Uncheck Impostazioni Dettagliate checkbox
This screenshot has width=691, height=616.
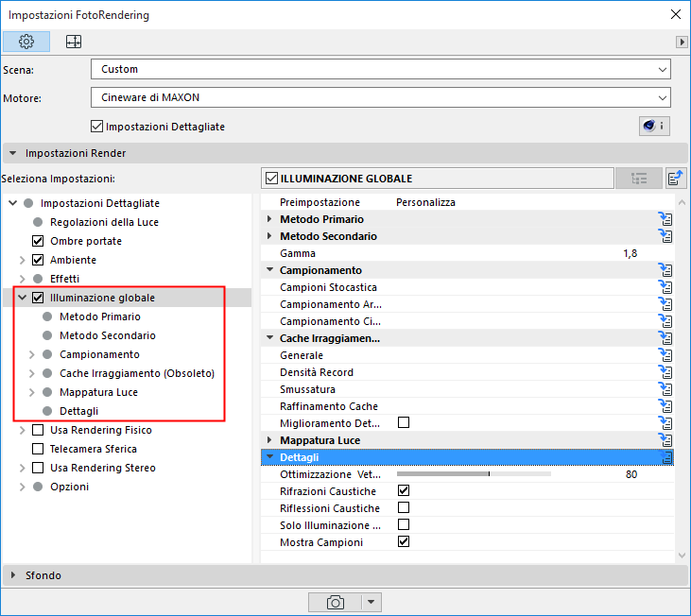tap(96, 127)
